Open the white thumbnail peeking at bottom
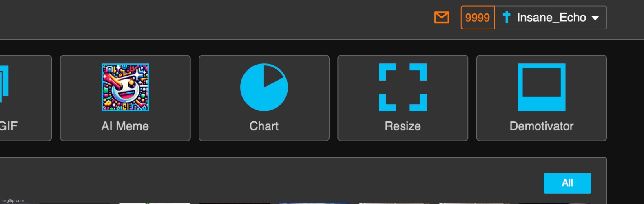Screen dimensions: 644x204 coord(155,203)
